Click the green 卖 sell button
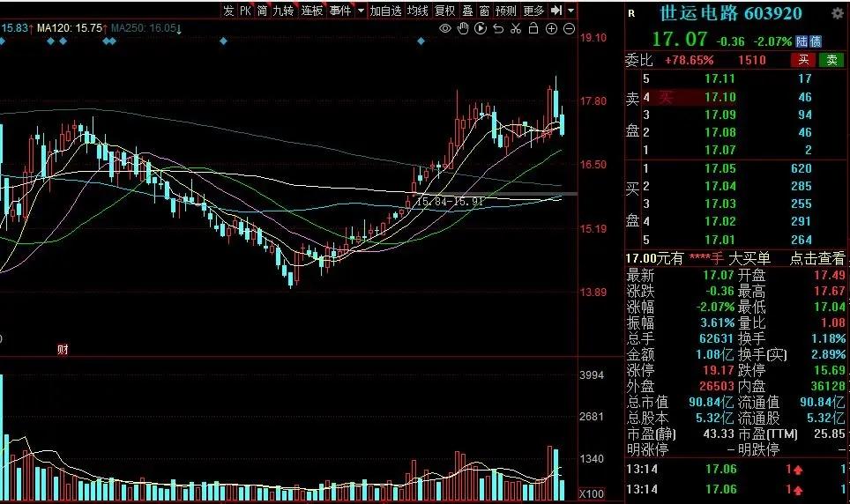This screenshot has width=850, height=504. coord(831,60)
